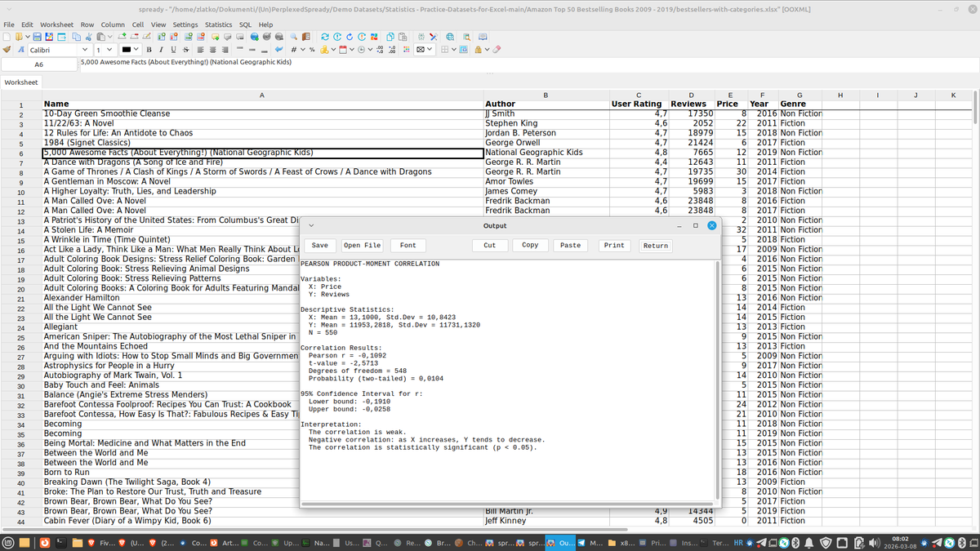980x551 pixels.
Task: Click Open File in Output window
Action: 362,245
